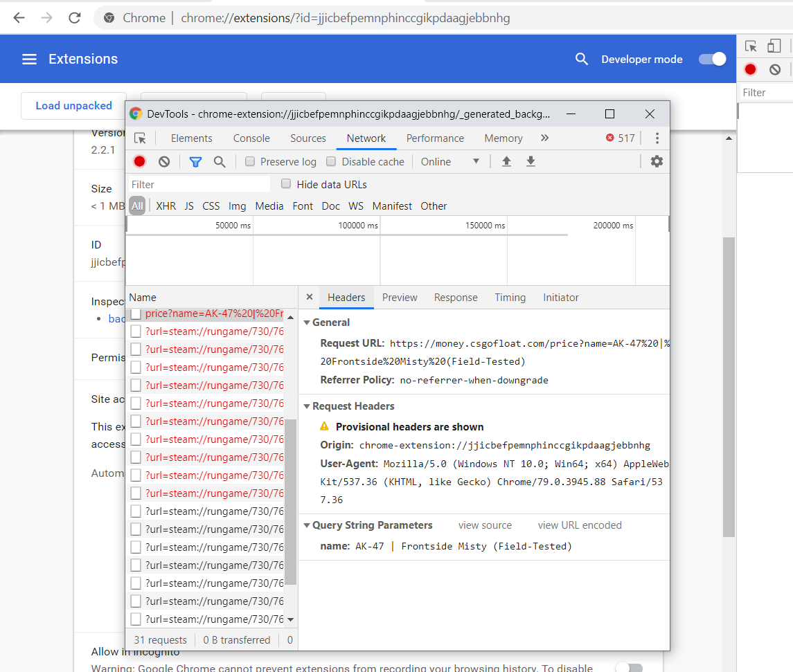Stop recording the network log
793x672 pixels.
coord(139,161)
